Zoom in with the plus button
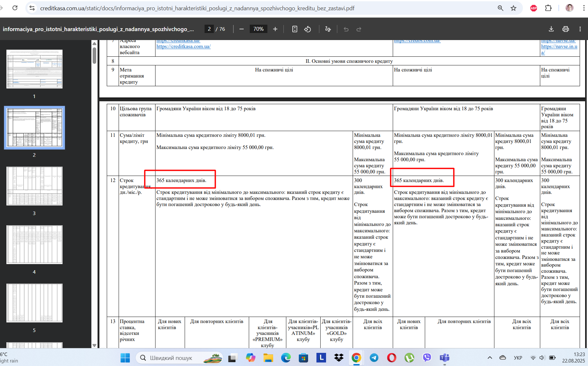Image resolution: width=588 pixels, height=366 pixels. tap(275, 29)
